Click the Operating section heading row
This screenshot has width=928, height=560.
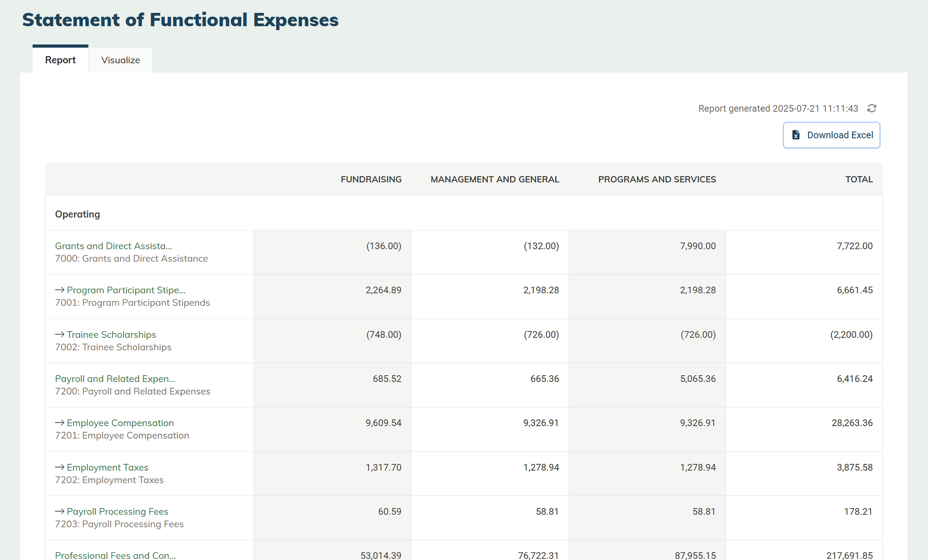77,214
